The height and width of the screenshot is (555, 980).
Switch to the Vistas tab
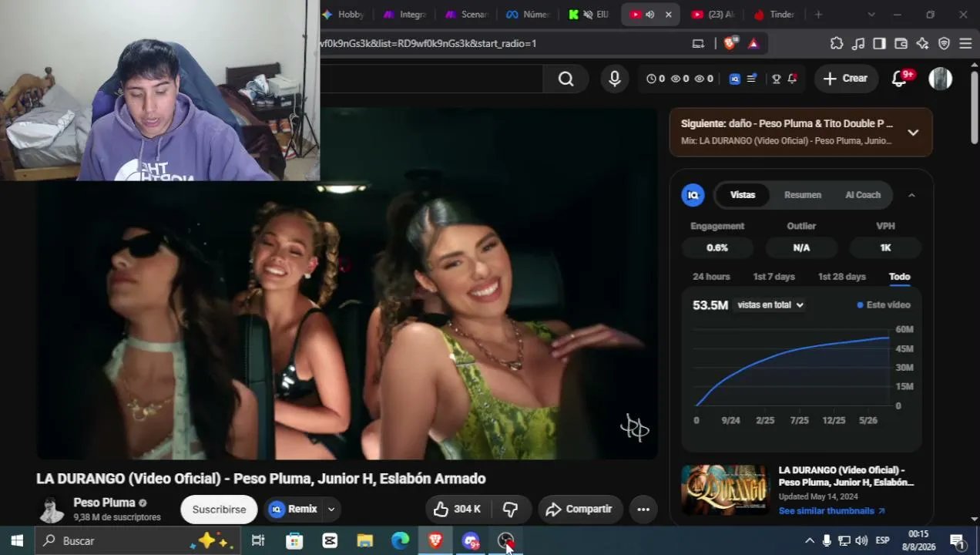tap(743, 195)
